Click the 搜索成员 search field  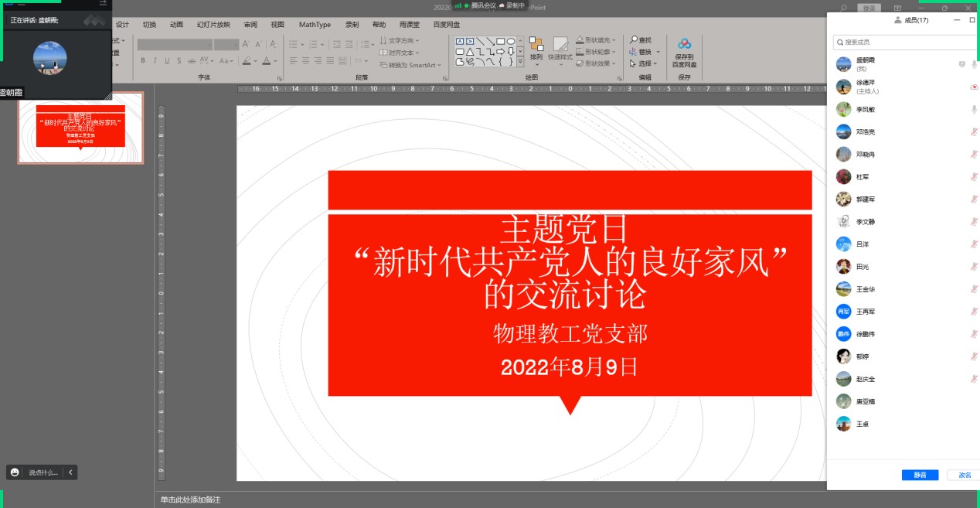point(904,42)
